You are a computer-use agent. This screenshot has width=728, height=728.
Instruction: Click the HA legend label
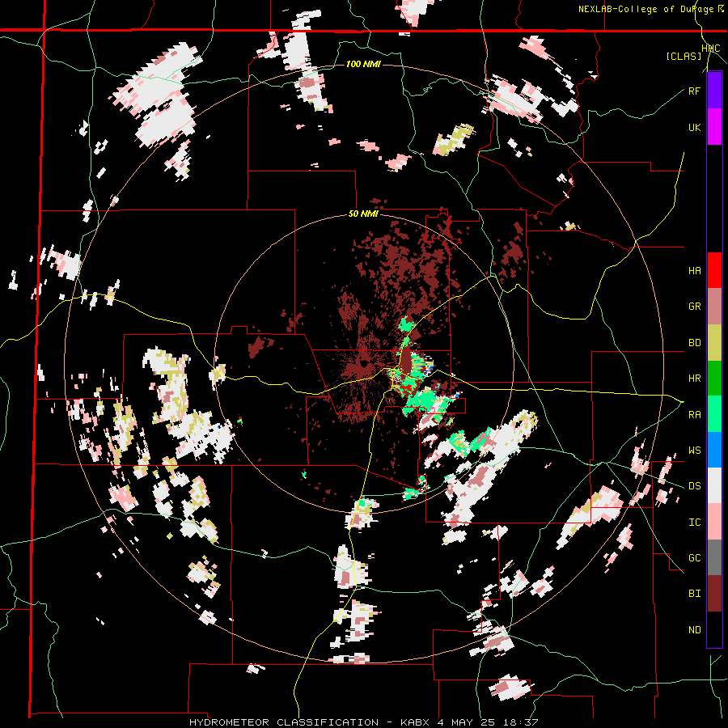point(694,271)
